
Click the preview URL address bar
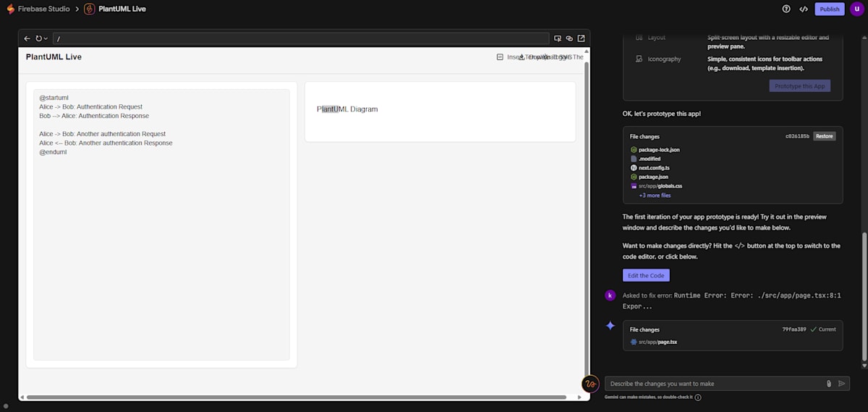tap(301, 38)
